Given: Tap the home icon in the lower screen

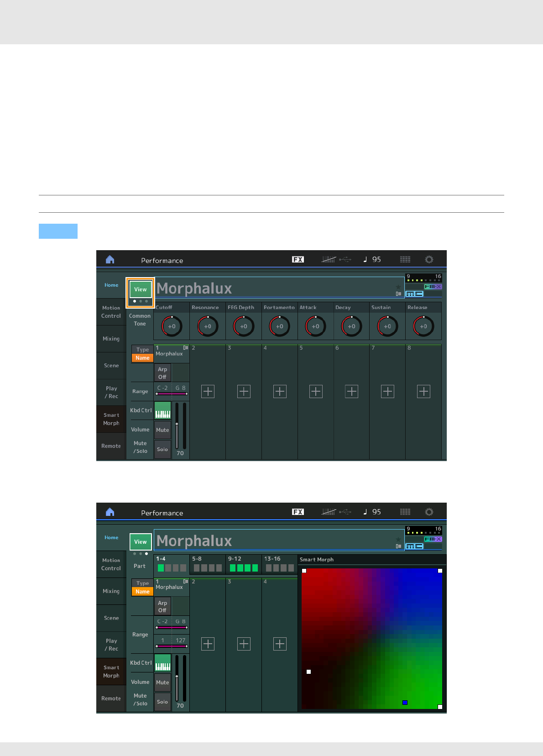Looking at the screenshot, I should click(x=110, y=512).
